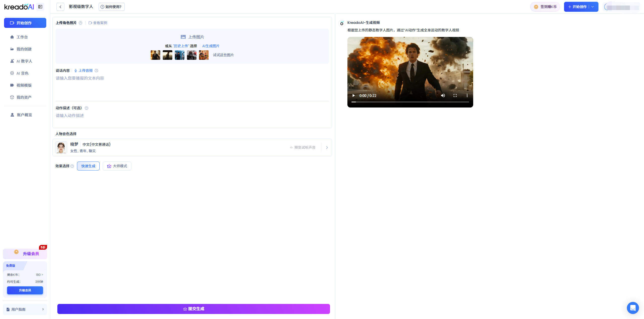Open the chat support floating icon
Image resolution: width=644 pixels, height=319 pixels.
tap(633, 308)
